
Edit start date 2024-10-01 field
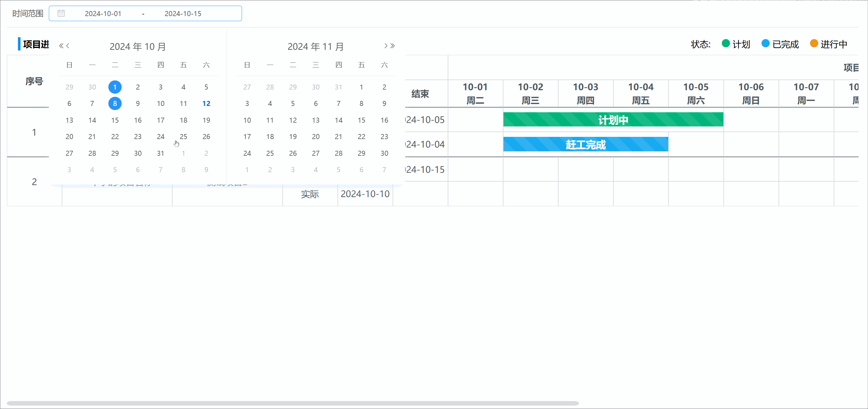tap(103, 14)
